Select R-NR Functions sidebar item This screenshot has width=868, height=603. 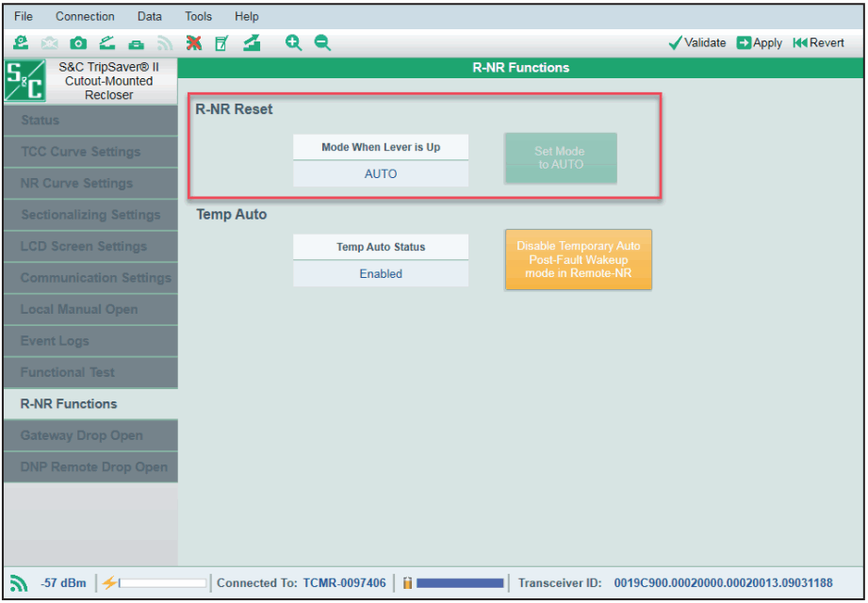coord(90,404)
